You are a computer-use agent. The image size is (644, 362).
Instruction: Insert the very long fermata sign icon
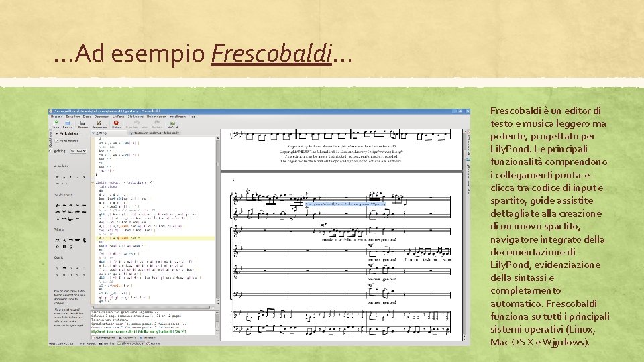pos(77,240)
